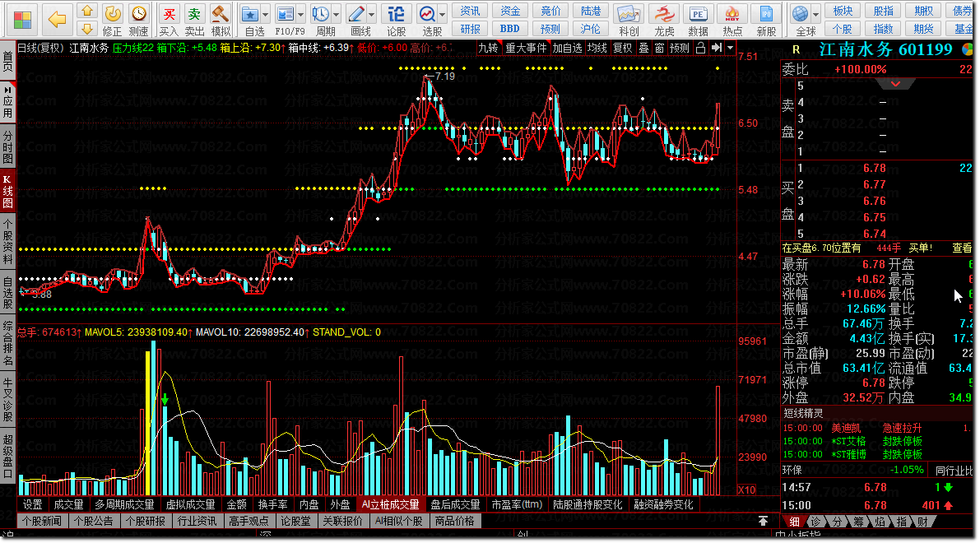
Task: Click the 测速 clock icon
Action: pyautogui.click(x=139, y=14)
